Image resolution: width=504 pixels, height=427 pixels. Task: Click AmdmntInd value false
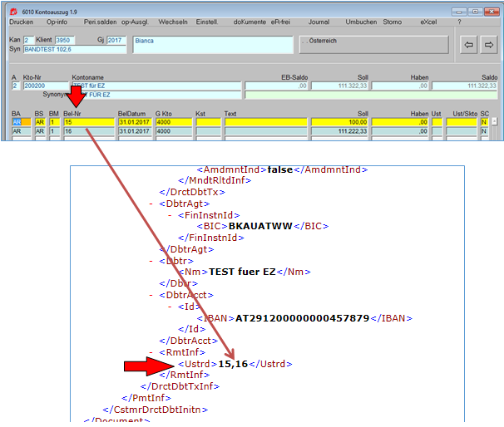pos(280,169)
